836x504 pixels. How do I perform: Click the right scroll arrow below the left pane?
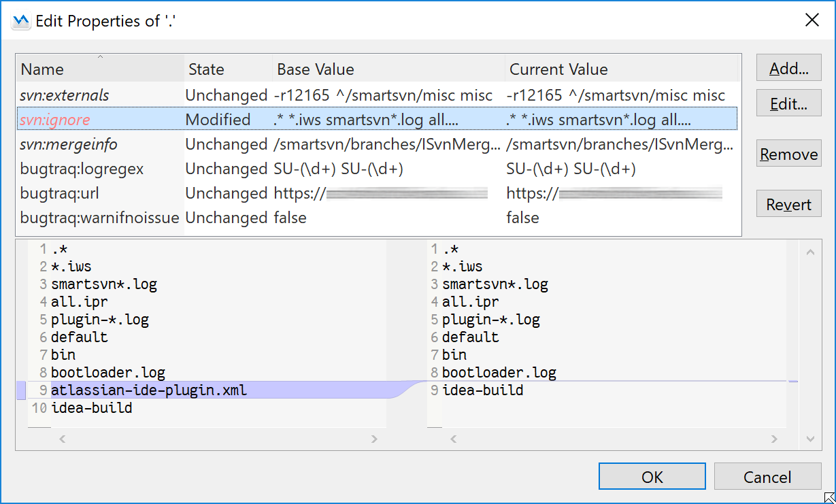[x=374, y=439]
